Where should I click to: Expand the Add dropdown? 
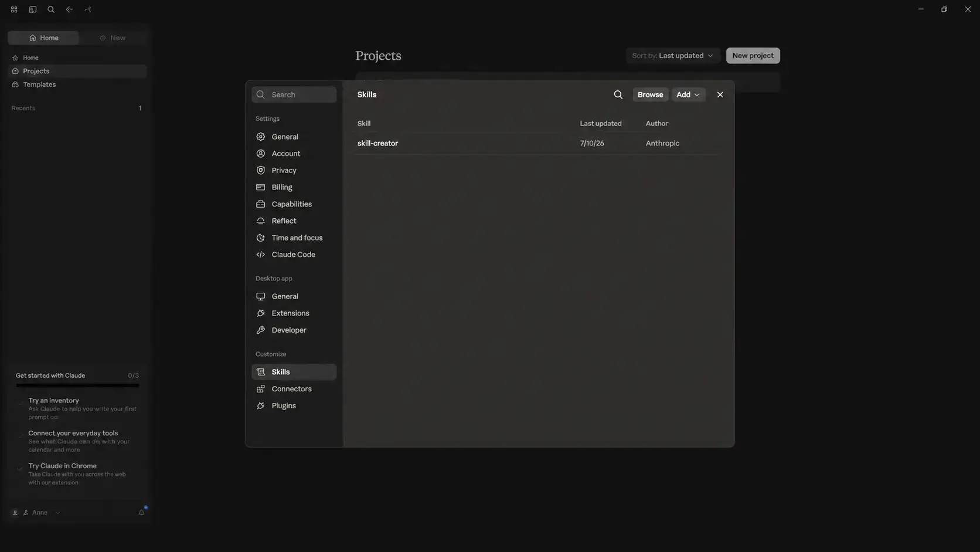tap(688, 94)
